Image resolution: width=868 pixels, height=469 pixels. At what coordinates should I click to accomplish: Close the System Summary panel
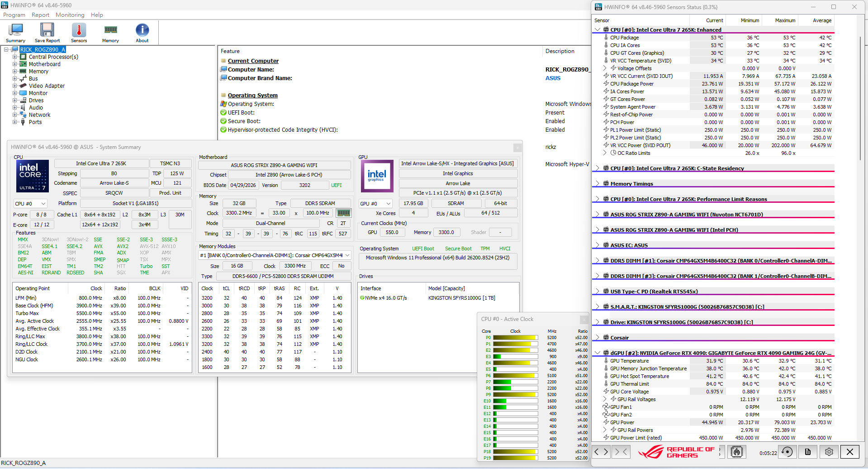click(x=517, y=148)
